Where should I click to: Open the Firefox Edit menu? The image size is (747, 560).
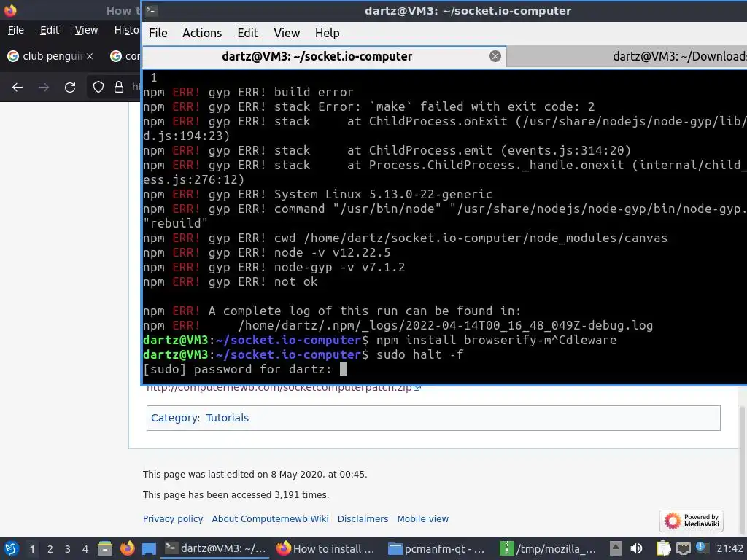50,30
